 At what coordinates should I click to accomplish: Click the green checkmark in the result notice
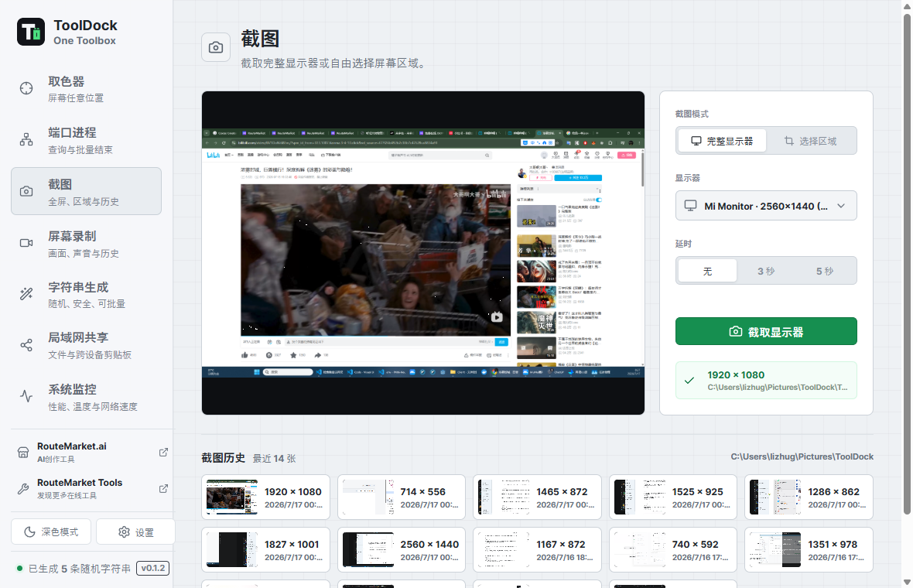(689, 381)
